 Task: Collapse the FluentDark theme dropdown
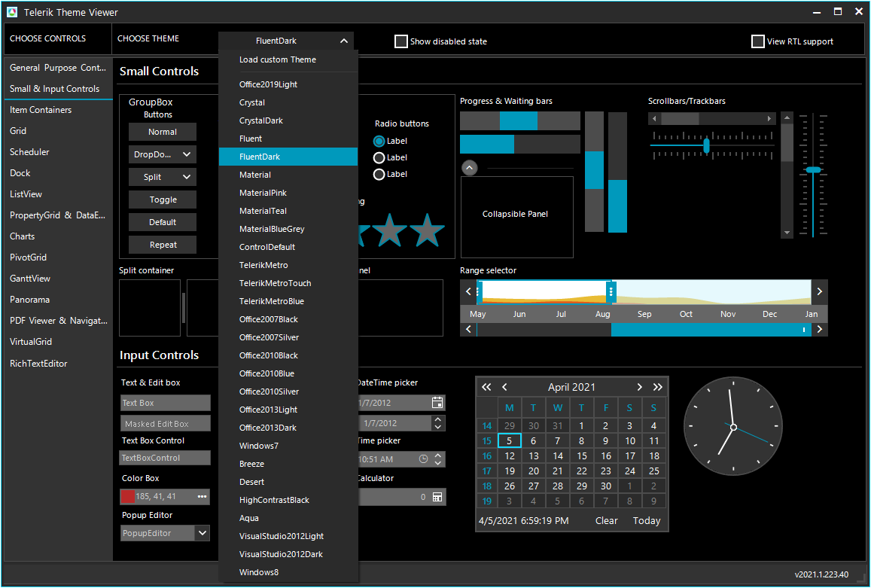pos(344,41)
